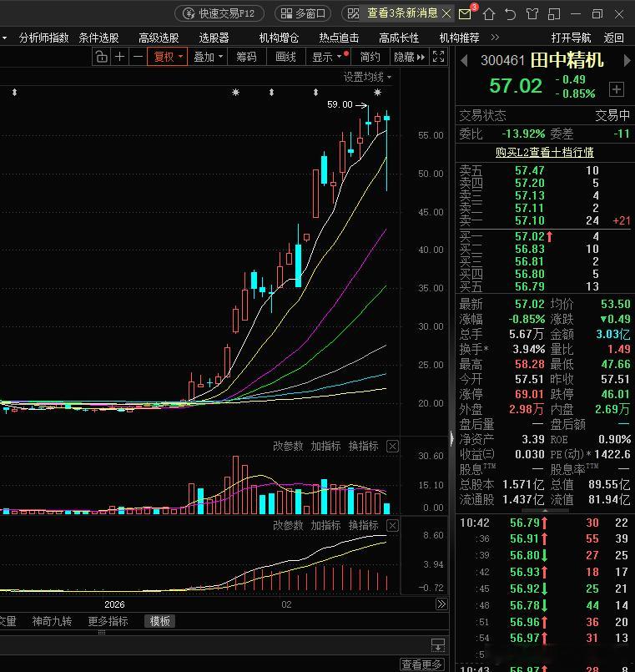Go to the home page icon
Screen dimensions: 635x672
click(489, 14)
